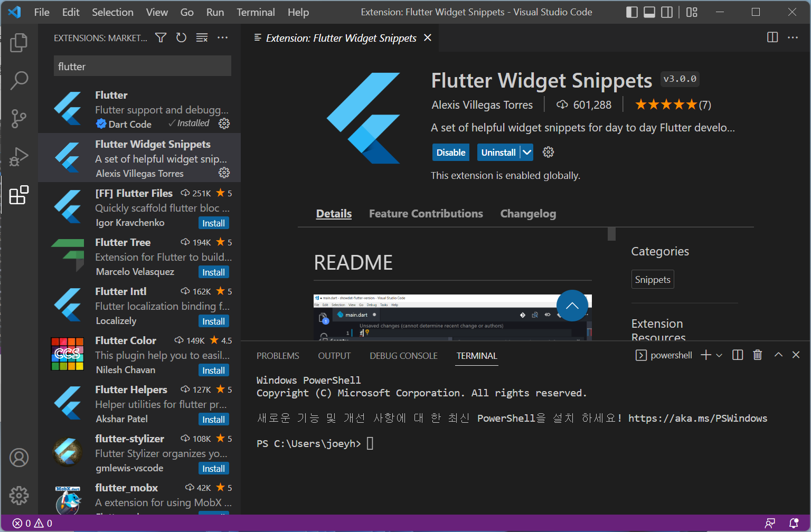Select the Extensions view icon
Screen dimensions: 811x532
(19, 195)
